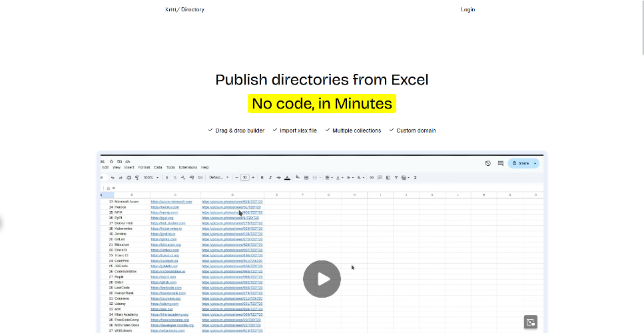Open the Edit menu in the spreadsheet
The image size is (644, 333).
(x=105, y=168)
